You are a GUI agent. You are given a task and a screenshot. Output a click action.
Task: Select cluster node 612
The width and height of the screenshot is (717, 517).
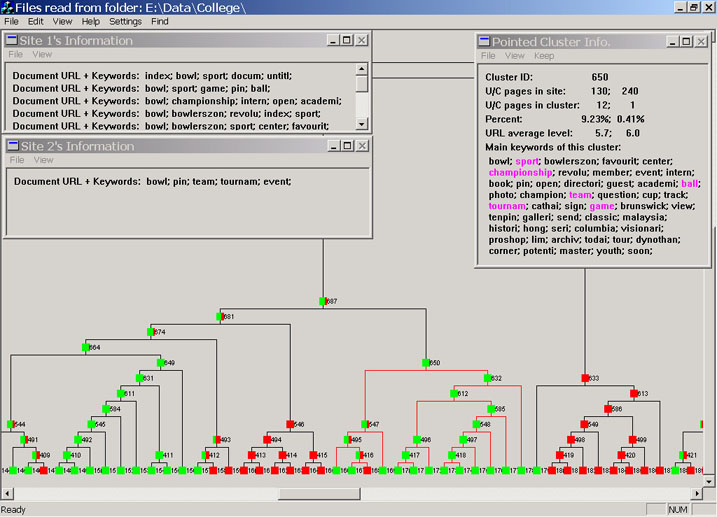[x=454, y=394]
